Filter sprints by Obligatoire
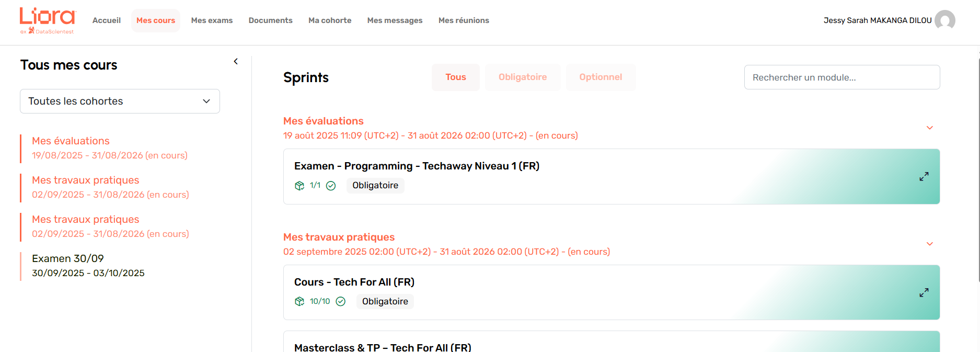 (x=523, y=77)
